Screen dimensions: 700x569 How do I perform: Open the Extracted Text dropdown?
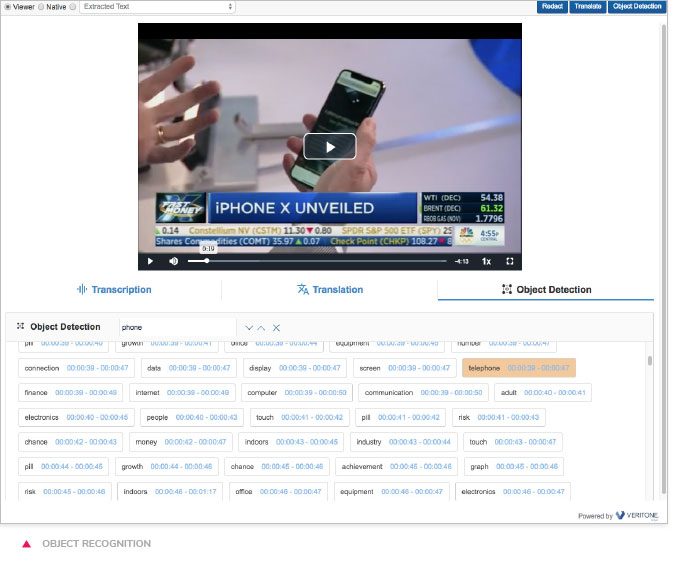tap(157, 7)
